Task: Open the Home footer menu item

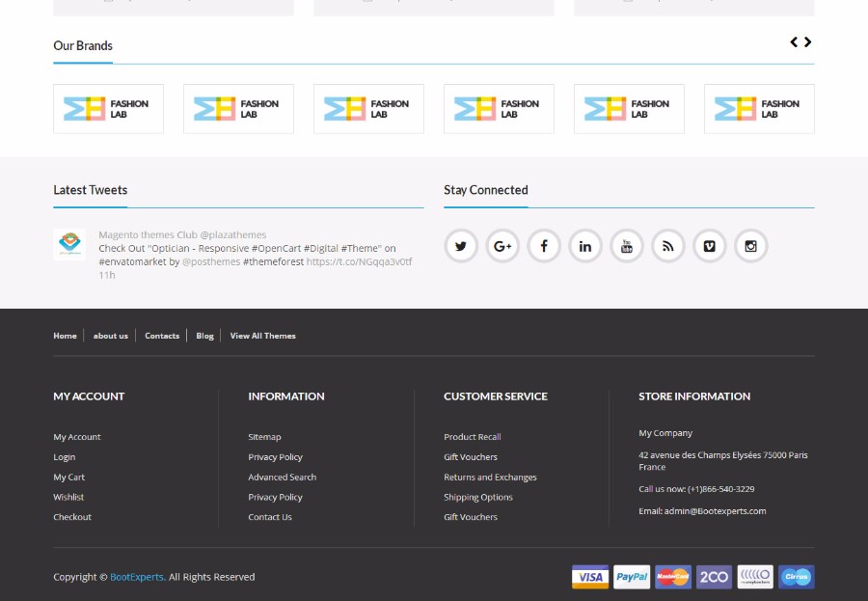Action: pos(65,336)
